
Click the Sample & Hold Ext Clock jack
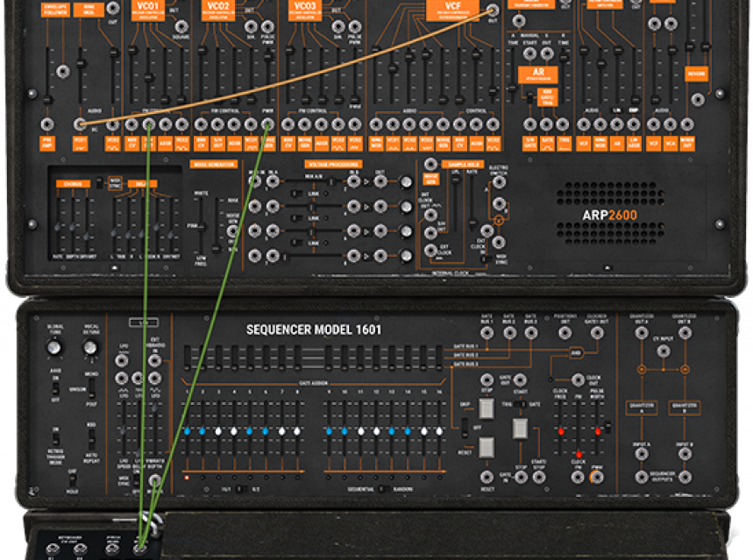[x=430, y=251]
